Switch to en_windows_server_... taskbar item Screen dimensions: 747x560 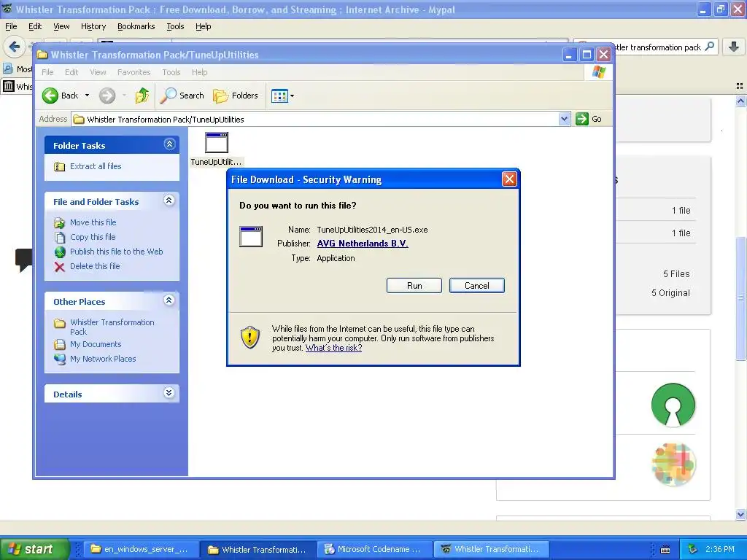(139, 549)
